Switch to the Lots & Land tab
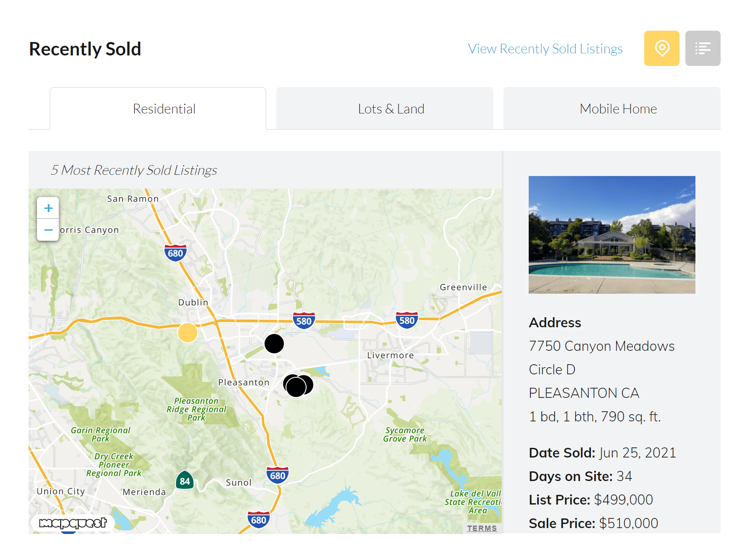Screen dimensions: 737x560 [391, 108]
